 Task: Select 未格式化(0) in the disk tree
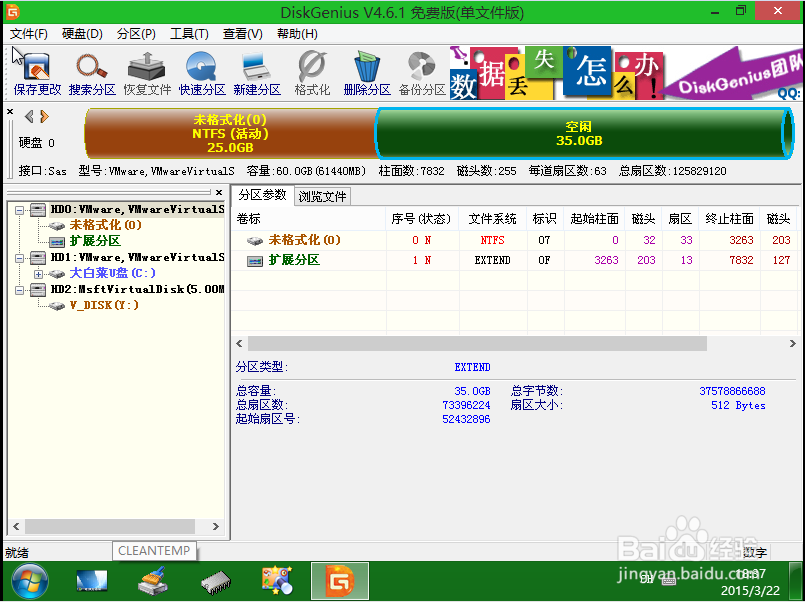[105, 225]
